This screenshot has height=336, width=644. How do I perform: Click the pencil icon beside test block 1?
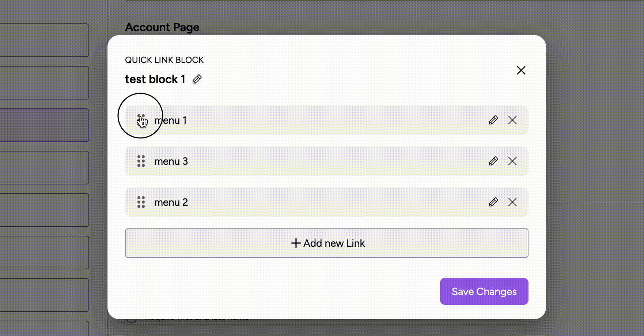(x=197, y=79)
